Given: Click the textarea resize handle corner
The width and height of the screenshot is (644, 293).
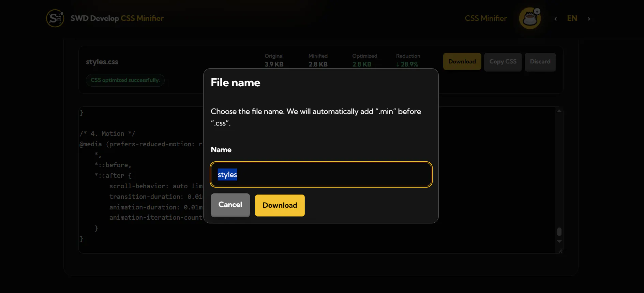Looking at the screenshot, I should (560, 251).
